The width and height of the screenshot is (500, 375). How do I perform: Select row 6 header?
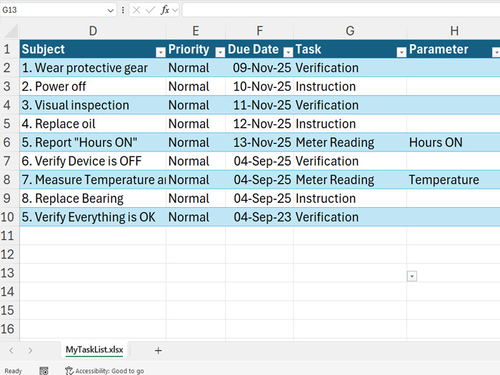coord(9,143)
